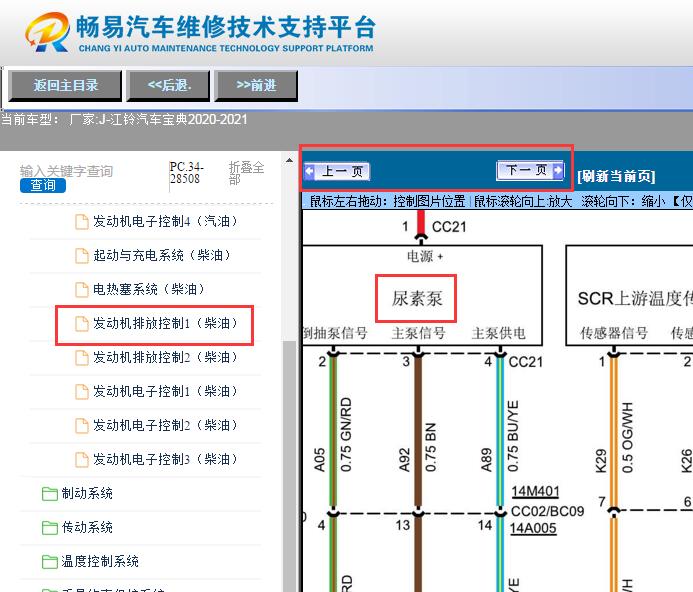Click page icon beside 发动机排放控制1（柴油）

click(82, 324)
